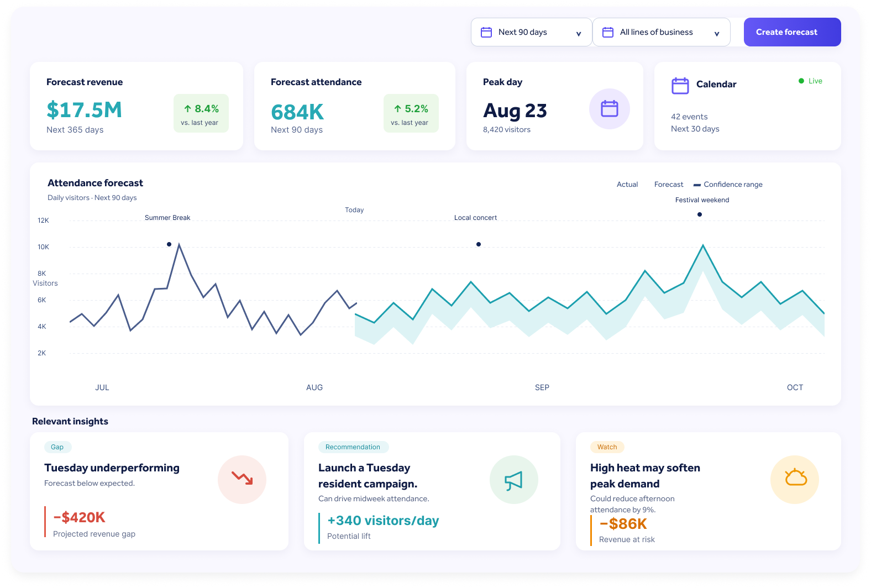Click the calendar icon in All lines of business dropdown

[608, 32]
